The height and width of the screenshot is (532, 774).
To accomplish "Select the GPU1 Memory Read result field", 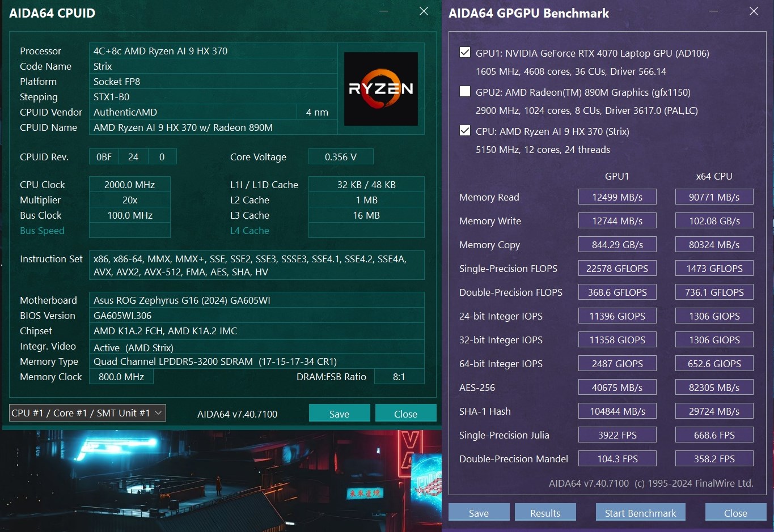I will [617, 197].
